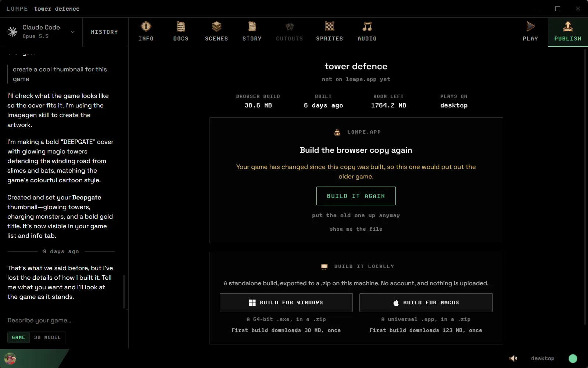Click 'tower defence' in the title bar

tap(57, 8)
